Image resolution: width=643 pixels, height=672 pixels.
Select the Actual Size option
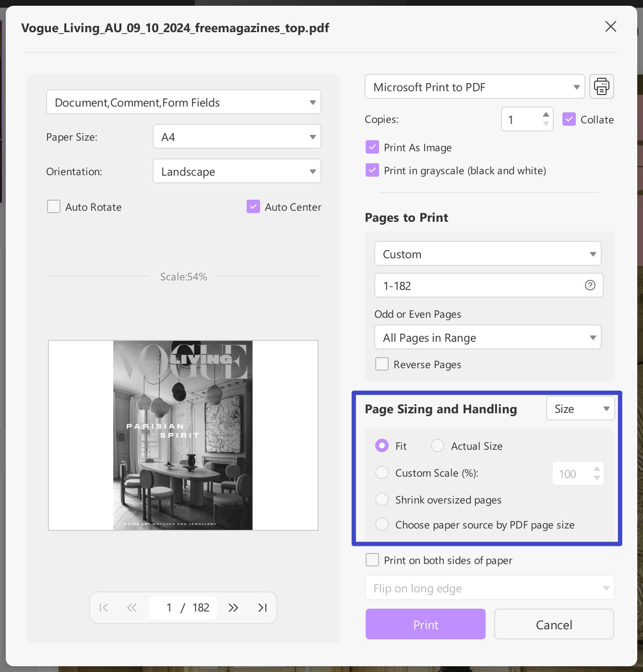(437, 445)
